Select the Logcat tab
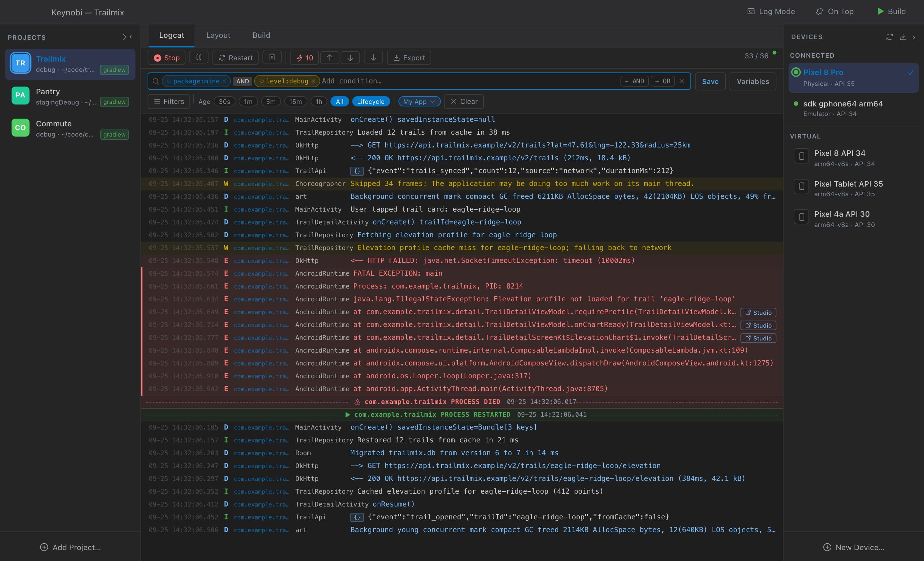Viewport: 924px width, 561px height. [x=171, y=35]
